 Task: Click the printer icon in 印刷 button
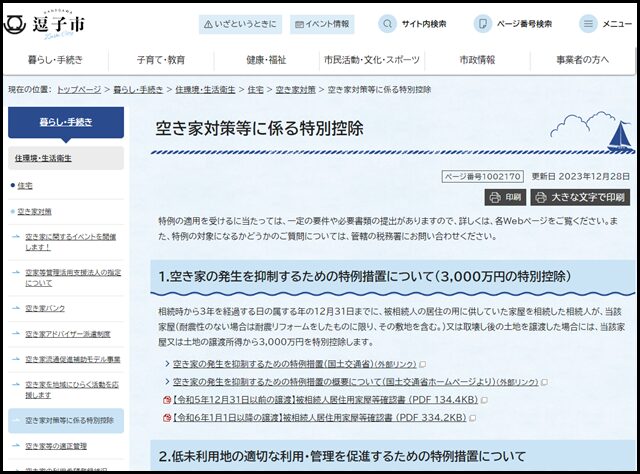[495, 198]
